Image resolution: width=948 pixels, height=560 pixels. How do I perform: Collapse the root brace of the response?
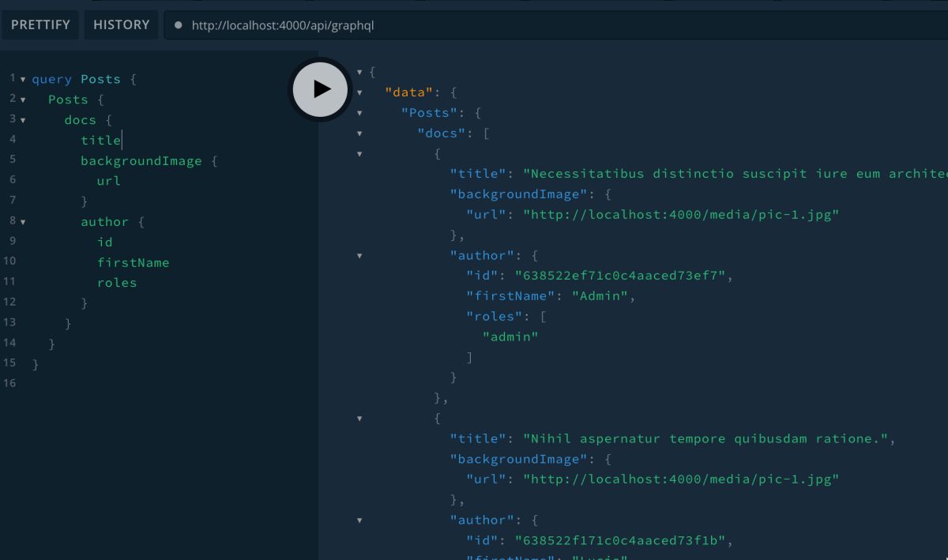click(x=360, y=72)
